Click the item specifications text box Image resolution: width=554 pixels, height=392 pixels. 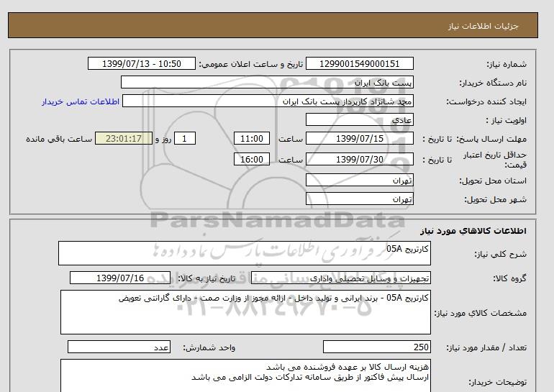pyautogui.click(x=245, y=312)
